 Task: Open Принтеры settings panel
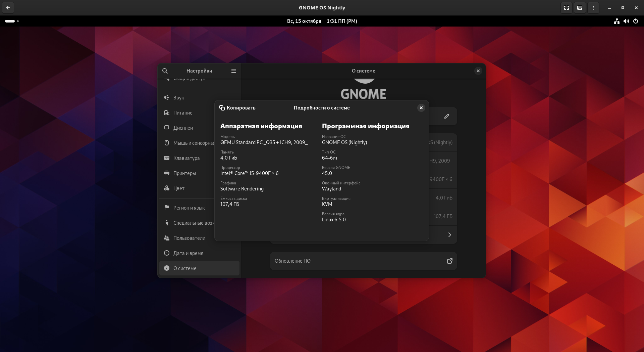[187, 173]
